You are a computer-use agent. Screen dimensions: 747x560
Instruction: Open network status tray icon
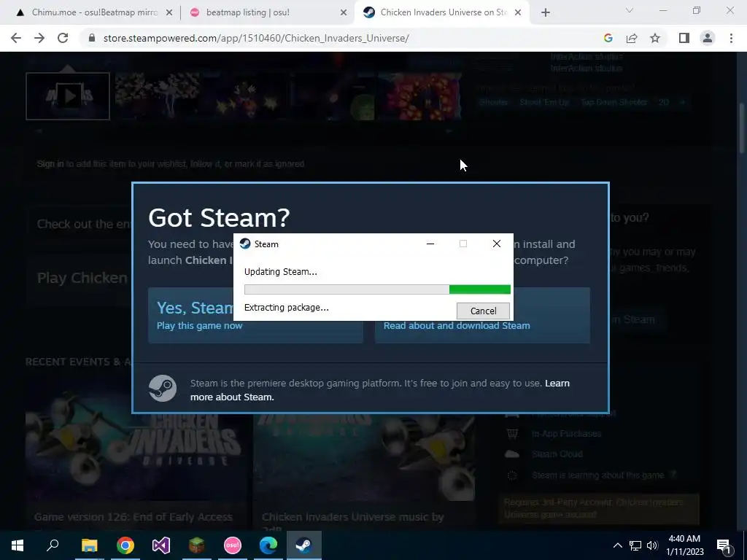point(635,545)
